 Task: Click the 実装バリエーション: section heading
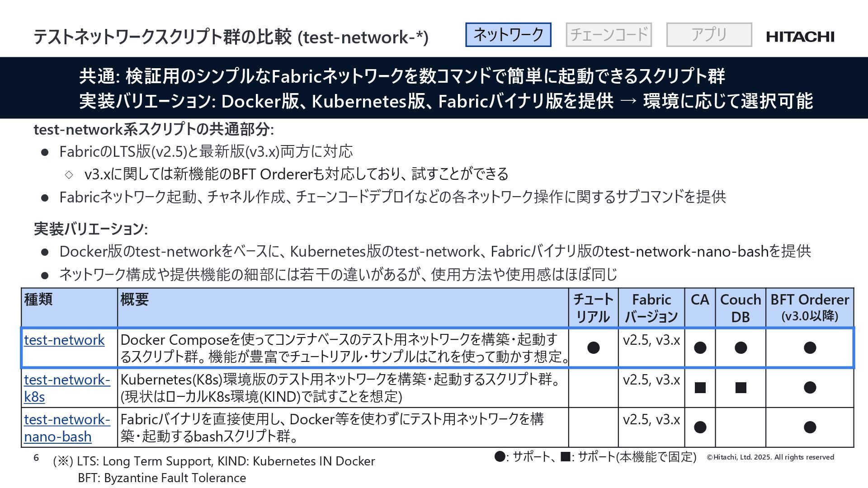(91, 229)
